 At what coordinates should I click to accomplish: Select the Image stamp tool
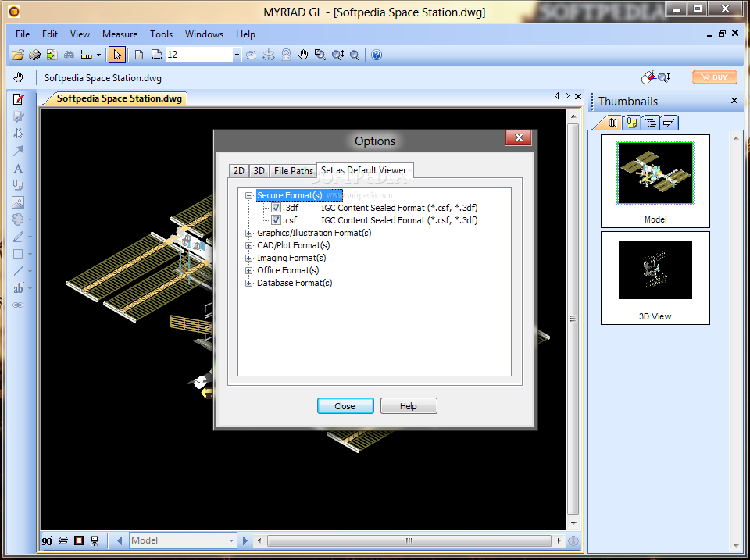(18, 202)
